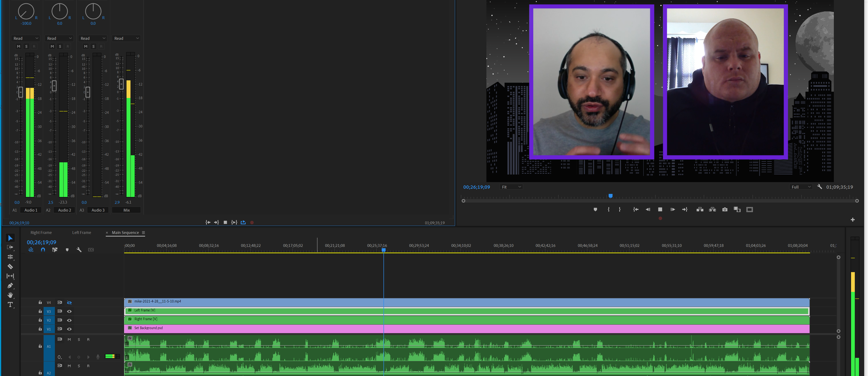Switch to the Left Frame tab
Image resolution: width=868 pixels, height=376 pixels.
[82, 233]
